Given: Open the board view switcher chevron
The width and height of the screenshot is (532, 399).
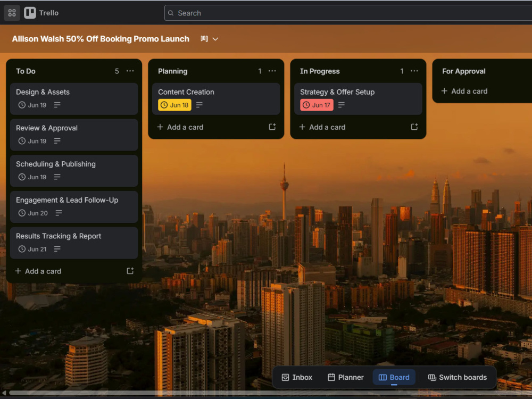Looking at the screenshot, I should pos(215,39).
